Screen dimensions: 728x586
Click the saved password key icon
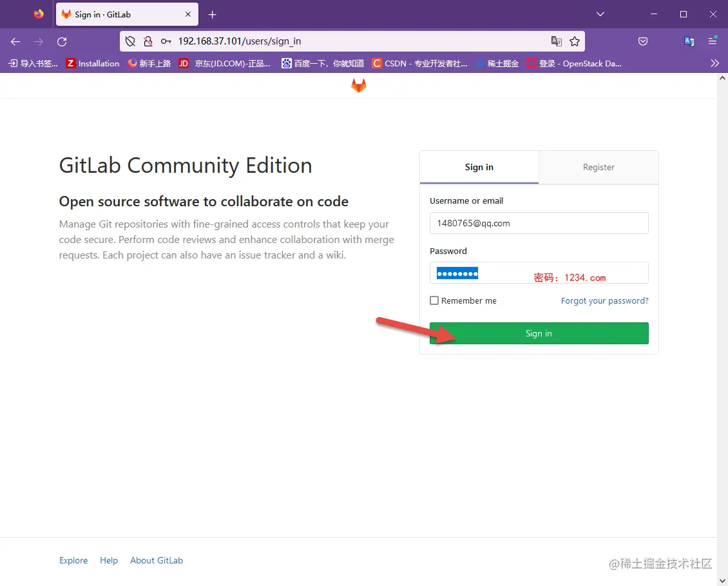166,41
